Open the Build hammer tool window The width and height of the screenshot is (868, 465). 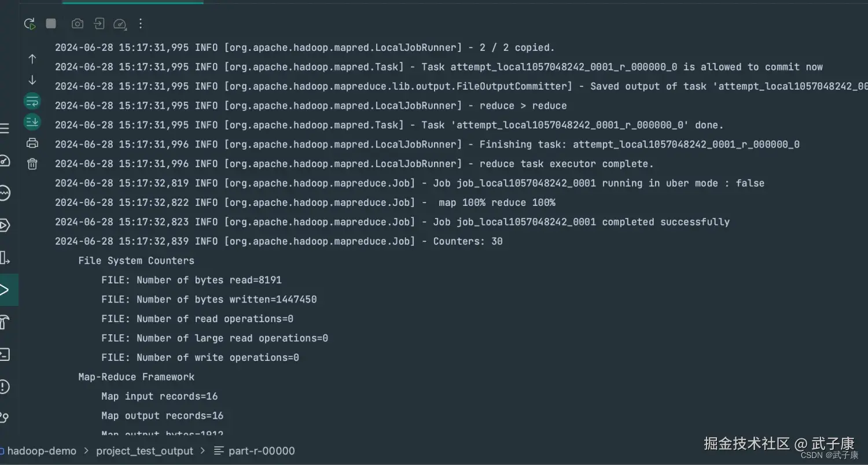click(5, 322)
